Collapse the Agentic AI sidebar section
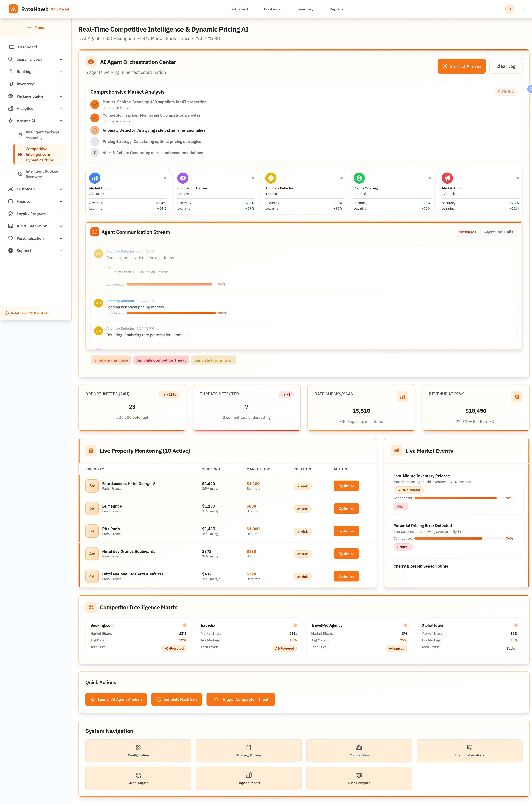The image size is (532, 804). point(36,121)
